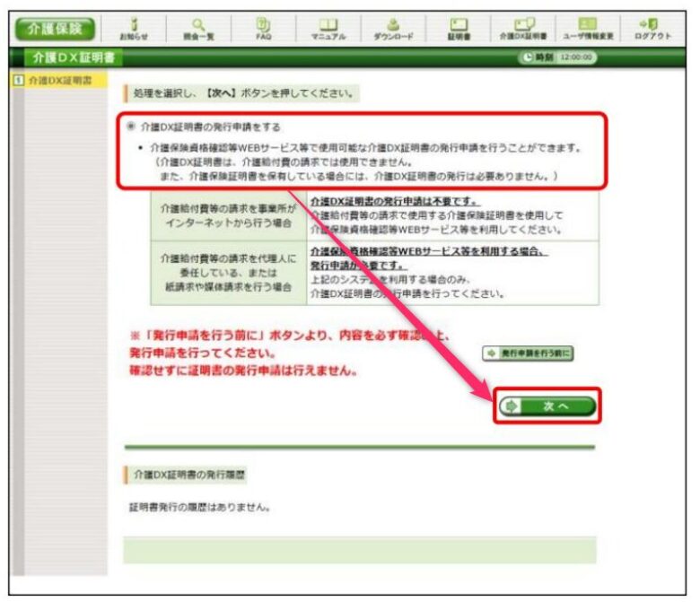This screenshot has height=602, width=700.
Task: Click the green 介護保険 logo
Action: (57, 28)
